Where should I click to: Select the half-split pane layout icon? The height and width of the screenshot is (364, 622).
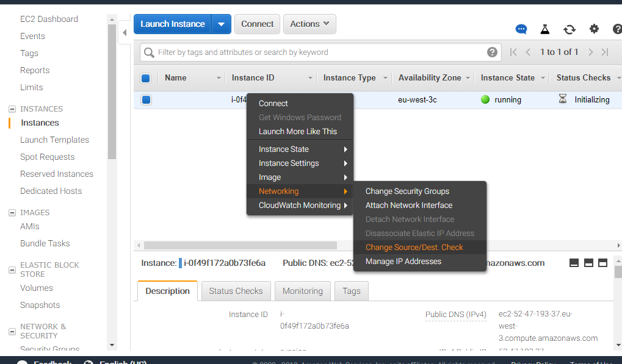[x=588, y=262]
